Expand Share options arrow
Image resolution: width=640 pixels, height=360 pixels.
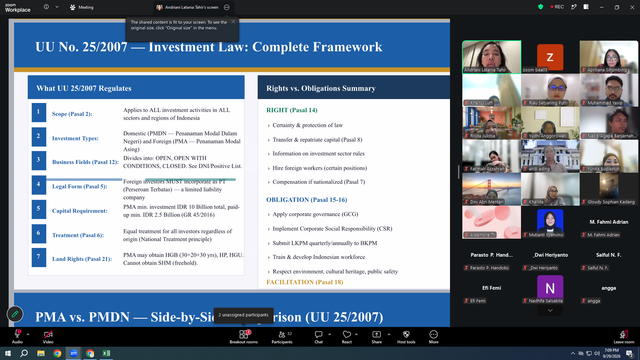point(389,334)
